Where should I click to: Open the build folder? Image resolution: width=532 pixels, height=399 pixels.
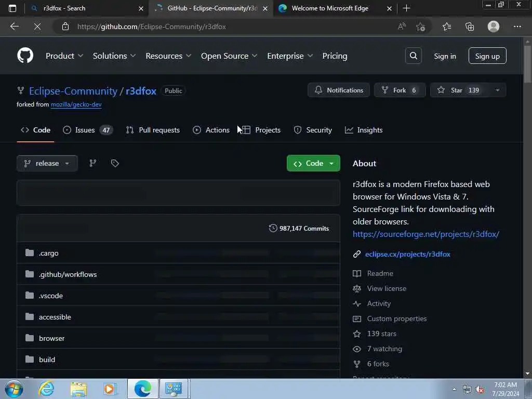(47, 360)
